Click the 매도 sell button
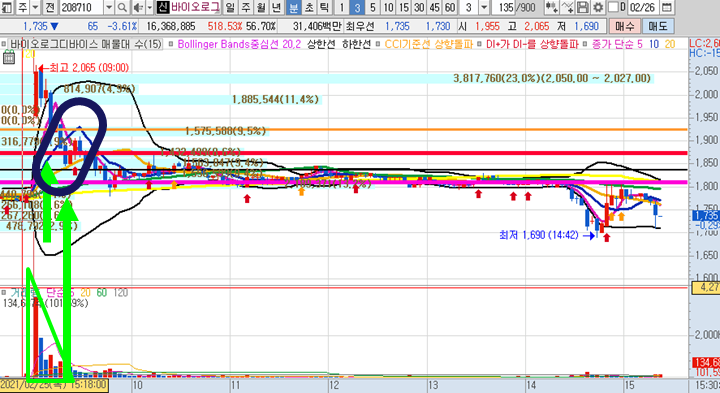 [658, 27]
